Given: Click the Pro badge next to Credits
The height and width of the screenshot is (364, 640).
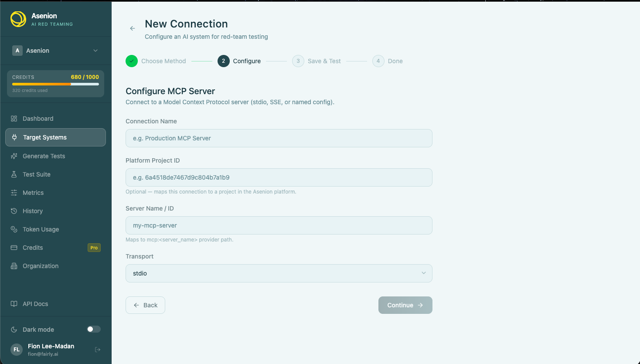Looking at the screenshot, I should [x=94, y=248].
